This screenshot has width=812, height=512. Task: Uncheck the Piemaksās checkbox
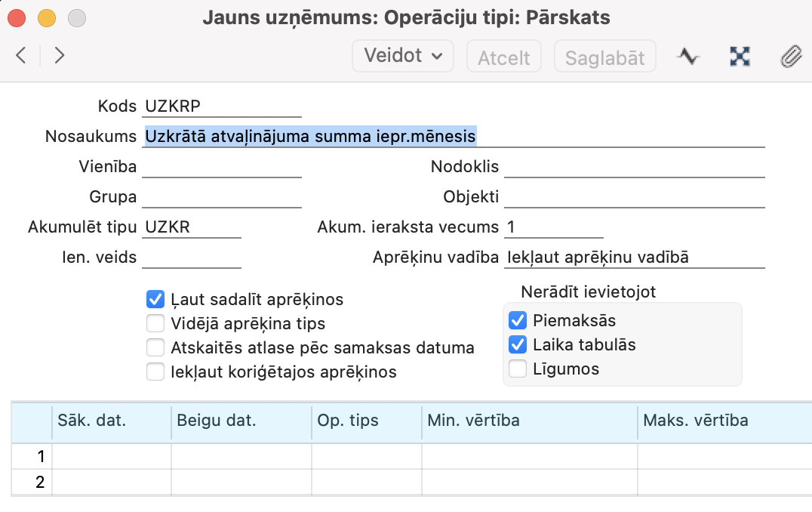click(x=518, y=319)
